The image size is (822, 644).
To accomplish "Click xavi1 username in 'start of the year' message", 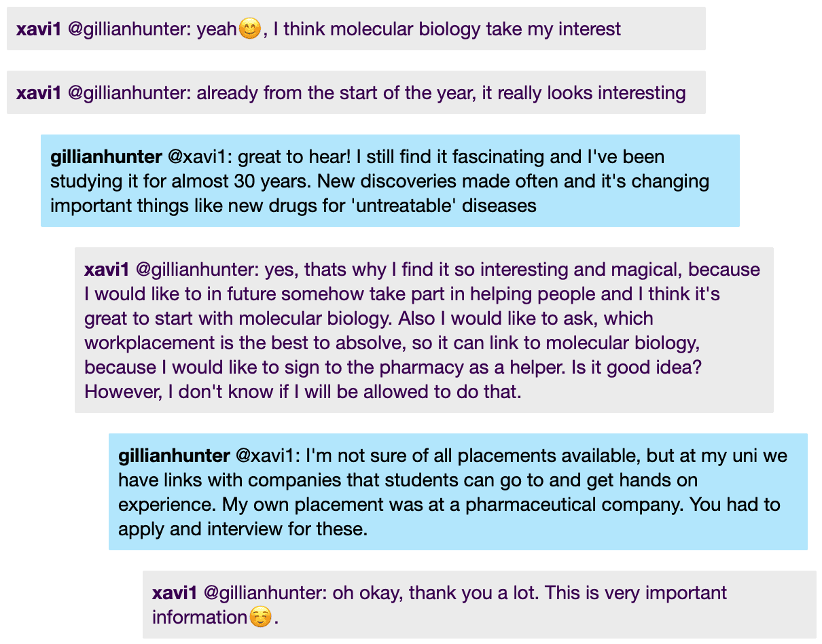I will click(39, 92).
